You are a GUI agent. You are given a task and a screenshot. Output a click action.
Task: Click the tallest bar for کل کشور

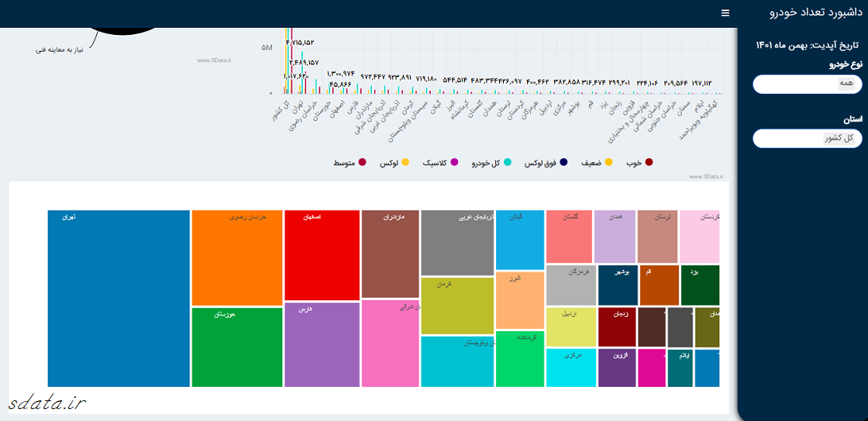[x=287, y=60]
